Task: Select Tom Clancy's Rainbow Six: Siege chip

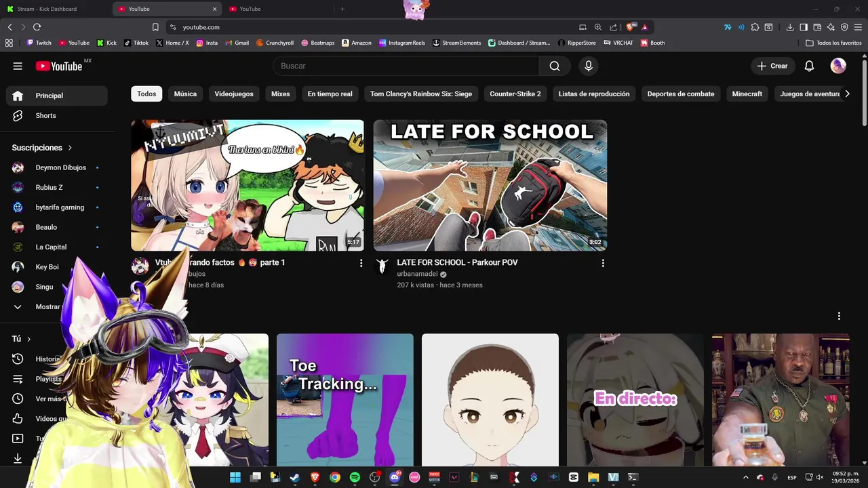Action: point(421,94)
